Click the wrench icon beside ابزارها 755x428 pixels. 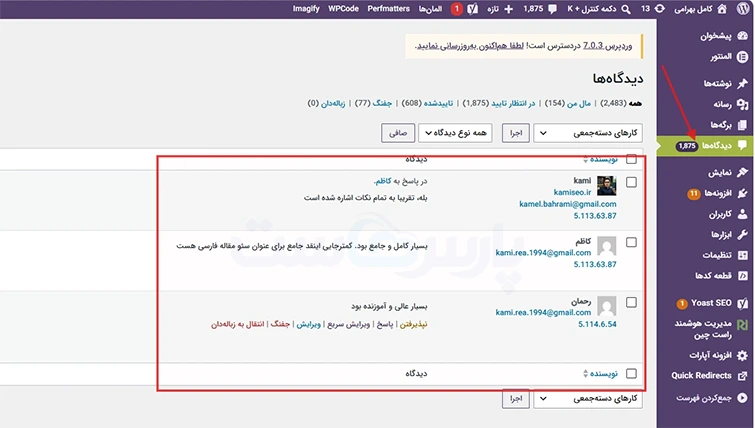coord(742,234)
